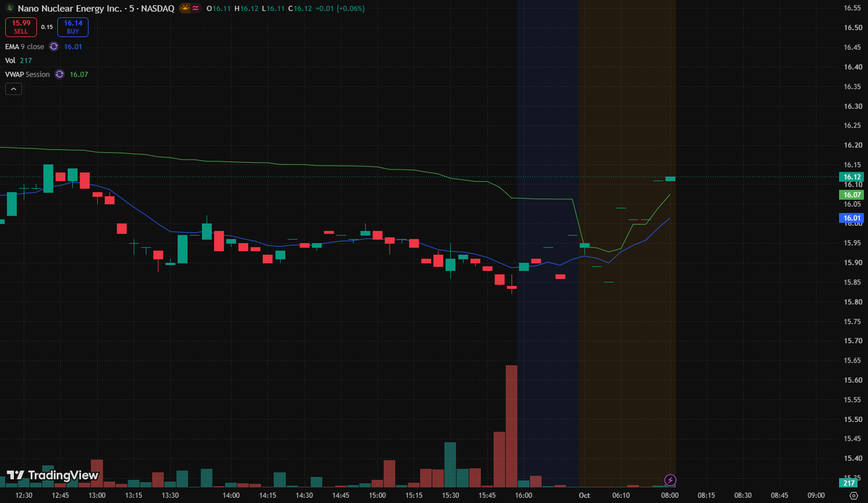Click the red SELL 15.99 button
868x503 pixels.
point(20,28)
